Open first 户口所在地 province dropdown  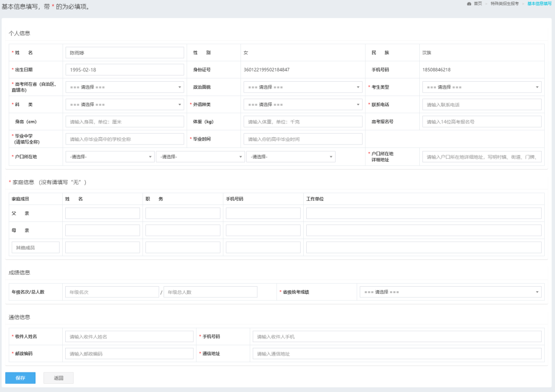pos(110,157)
